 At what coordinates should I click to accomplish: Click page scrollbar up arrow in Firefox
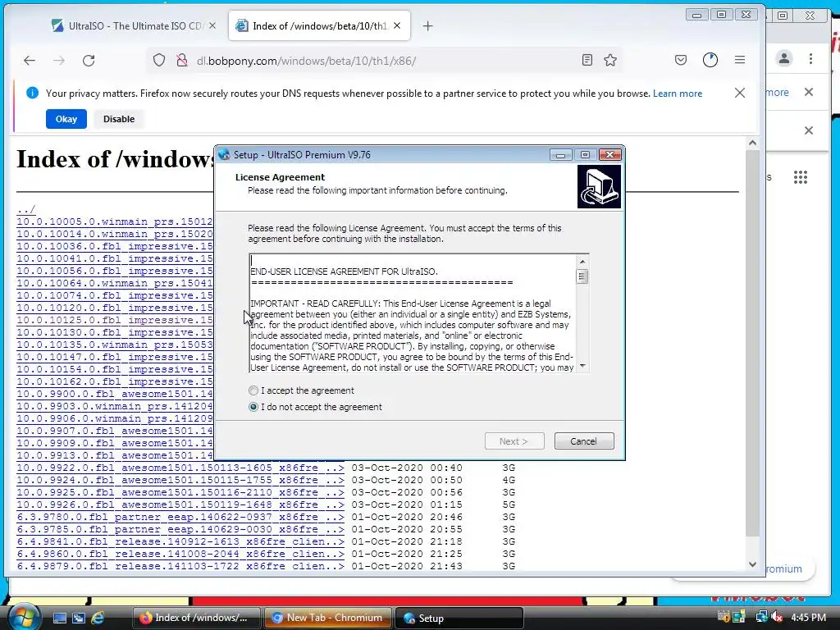pos(752,143)
